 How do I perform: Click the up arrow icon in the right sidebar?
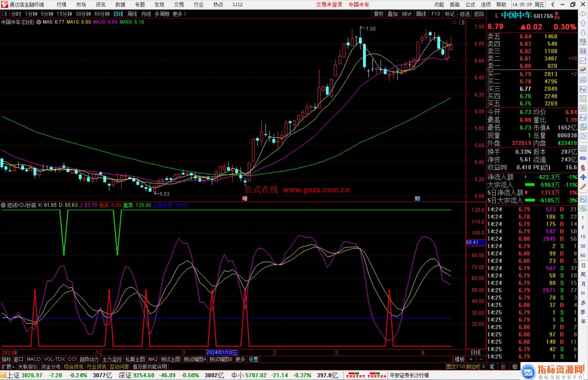tap(583, 23)
